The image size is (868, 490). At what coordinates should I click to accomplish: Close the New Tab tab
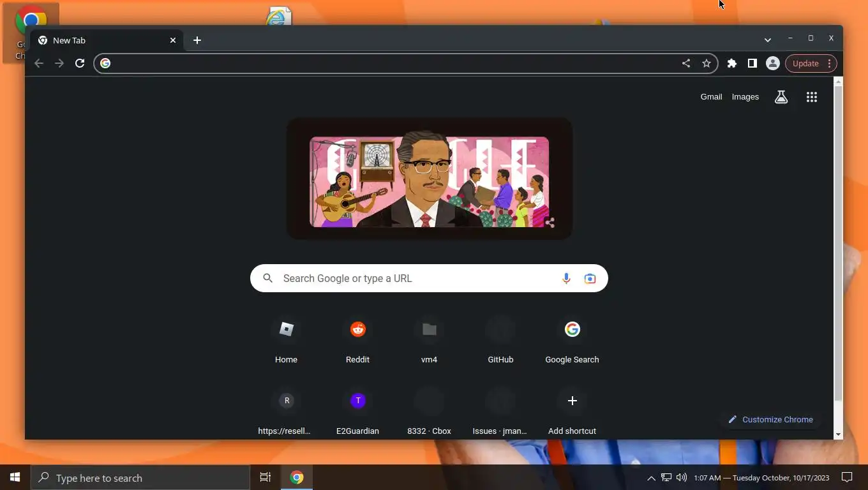[x=173, y=40]
